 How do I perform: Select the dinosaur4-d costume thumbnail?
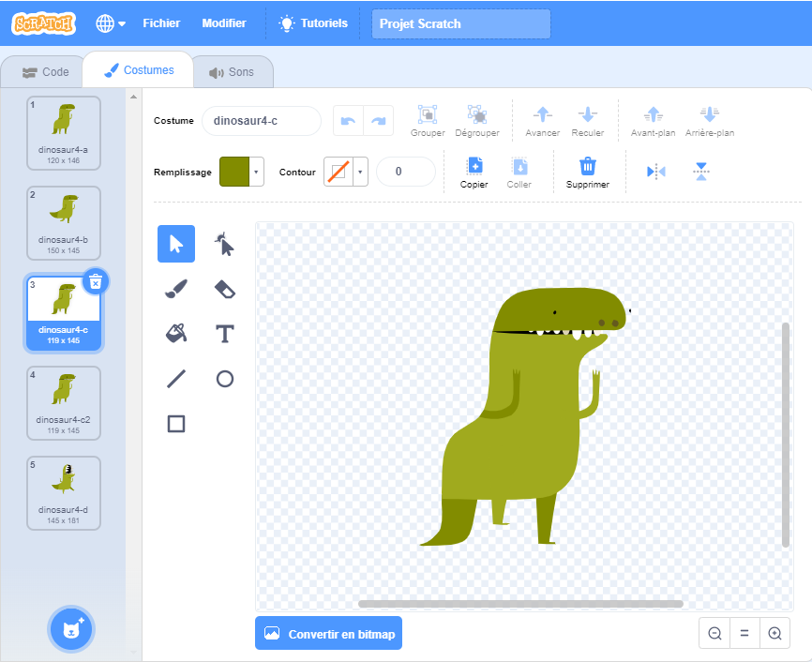pos(64,492)
